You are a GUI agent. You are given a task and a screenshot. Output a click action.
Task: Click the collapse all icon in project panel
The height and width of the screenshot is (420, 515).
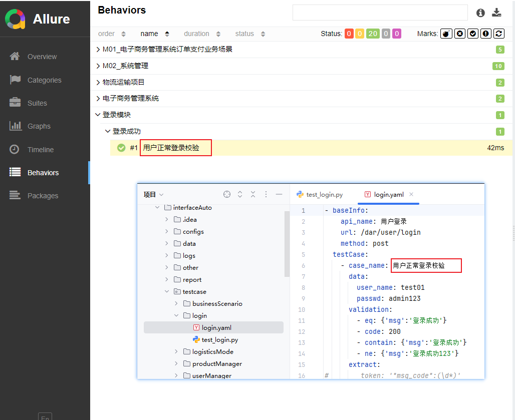tap(253, 194)
